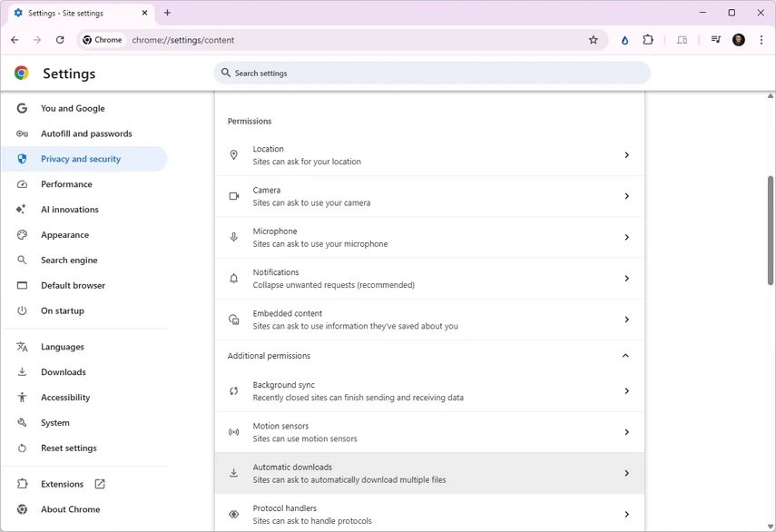Expand Automatic downloads settings
This screenshot has height=532, width=776.
tap(626, 473)
